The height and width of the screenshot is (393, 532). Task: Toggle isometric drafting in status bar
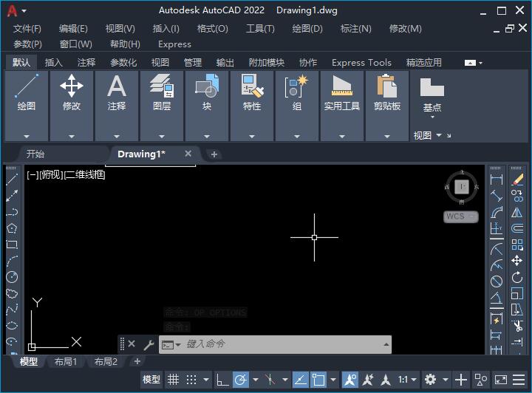(270, 380)
